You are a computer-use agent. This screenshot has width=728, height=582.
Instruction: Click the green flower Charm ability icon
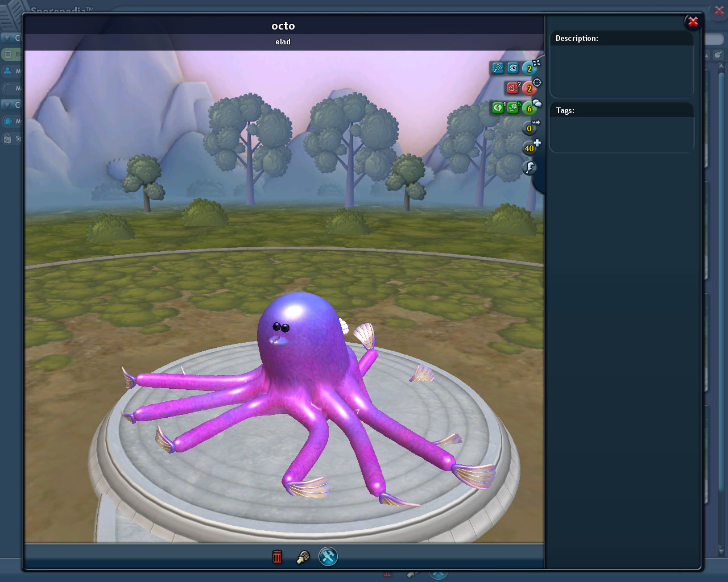[513, 107]
